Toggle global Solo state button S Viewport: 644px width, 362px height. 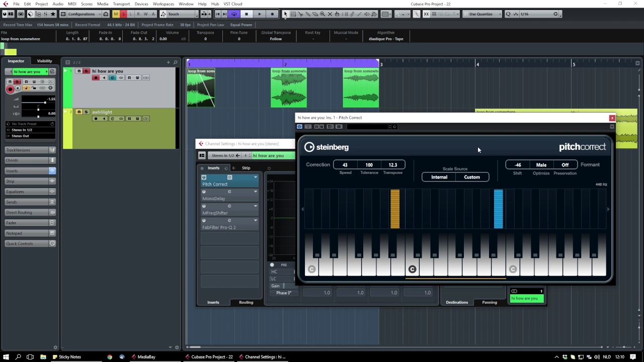(x=123, y=14)
